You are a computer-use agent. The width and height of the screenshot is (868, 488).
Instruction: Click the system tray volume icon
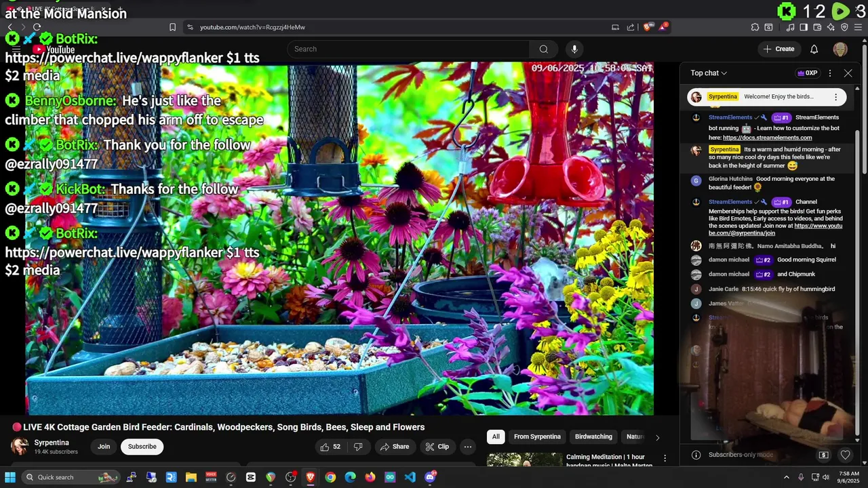point(826,477)
